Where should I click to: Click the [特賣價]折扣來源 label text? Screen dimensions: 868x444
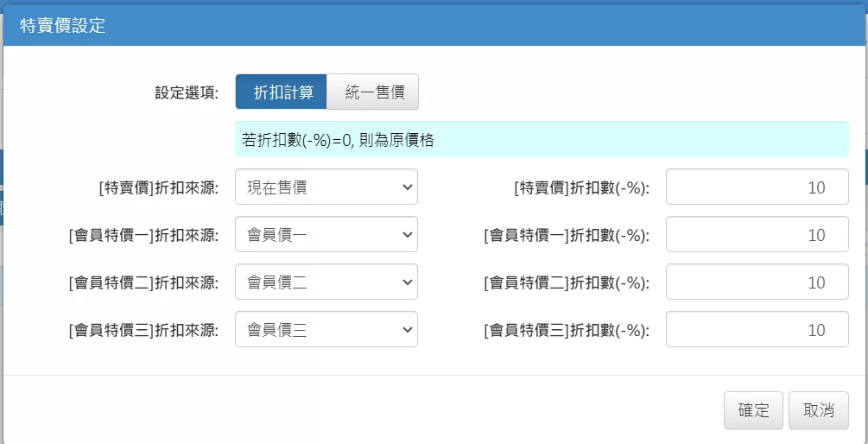point(160,187)
